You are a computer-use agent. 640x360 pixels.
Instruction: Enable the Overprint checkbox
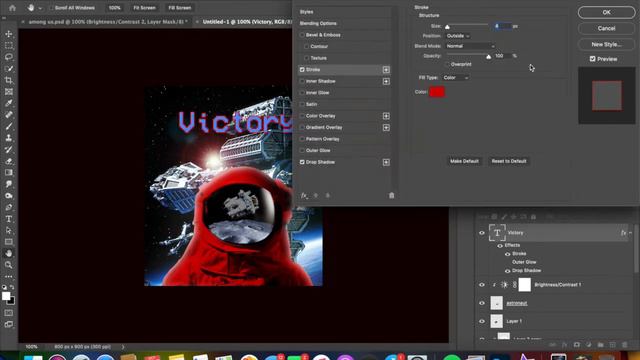(447, 64)
